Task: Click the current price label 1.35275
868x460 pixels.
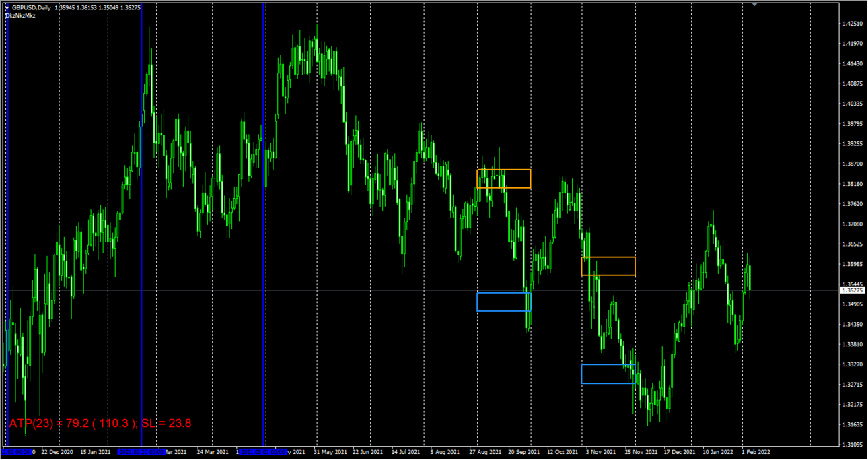Action: pos(853,290)
